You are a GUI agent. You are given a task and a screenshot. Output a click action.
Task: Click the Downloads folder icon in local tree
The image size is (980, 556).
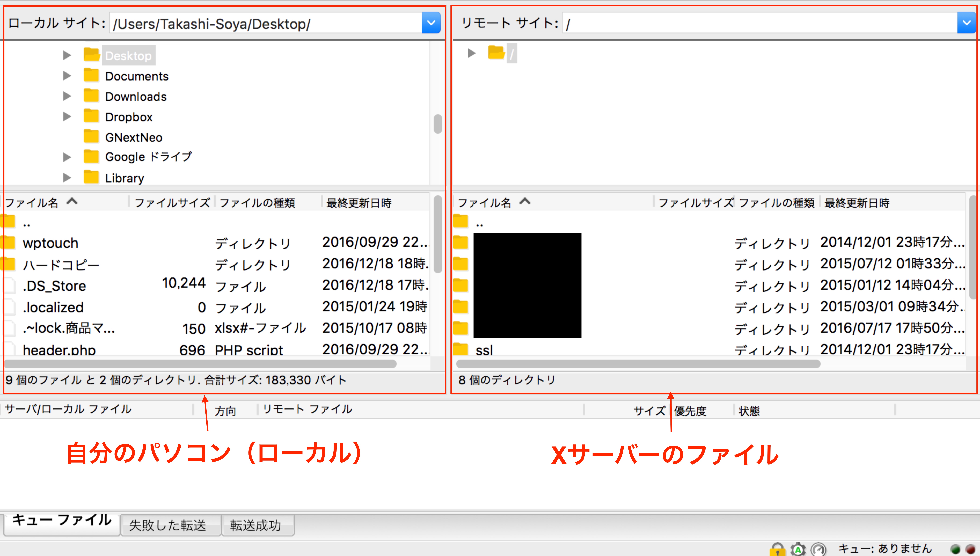click(91, 96)
